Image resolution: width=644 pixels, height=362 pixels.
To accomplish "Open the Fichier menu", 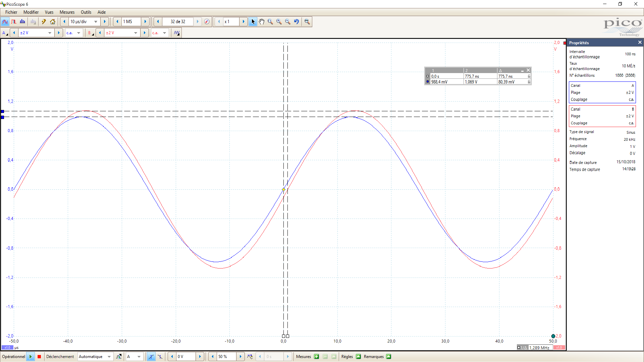I will 11,12.
